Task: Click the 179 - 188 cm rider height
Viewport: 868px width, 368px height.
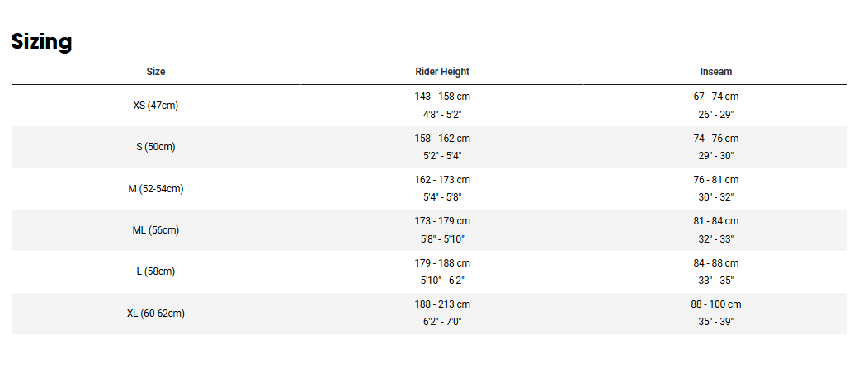Action: pos(442,263)
